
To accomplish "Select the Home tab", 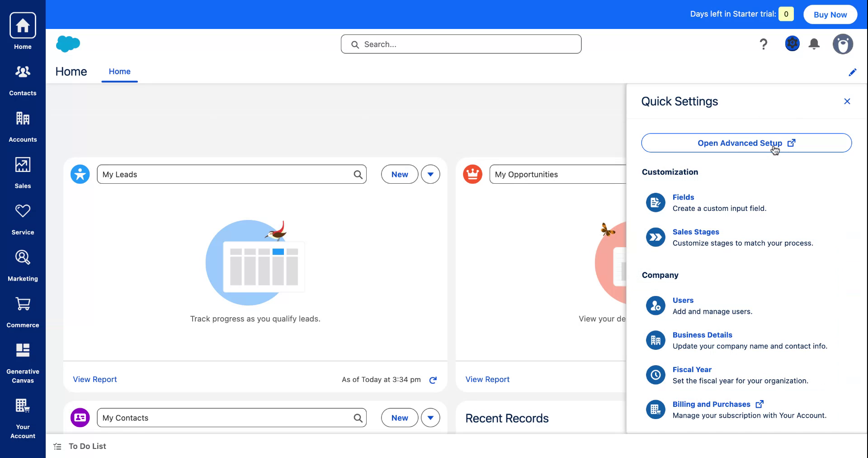I will (119, 72).
